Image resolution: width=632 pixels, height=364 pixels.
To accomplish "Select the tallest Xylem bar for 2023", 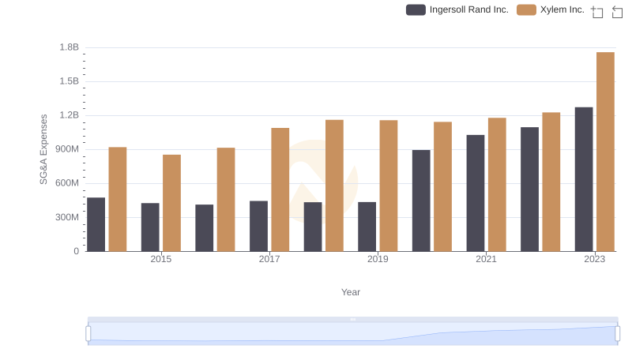I will 605,152.
